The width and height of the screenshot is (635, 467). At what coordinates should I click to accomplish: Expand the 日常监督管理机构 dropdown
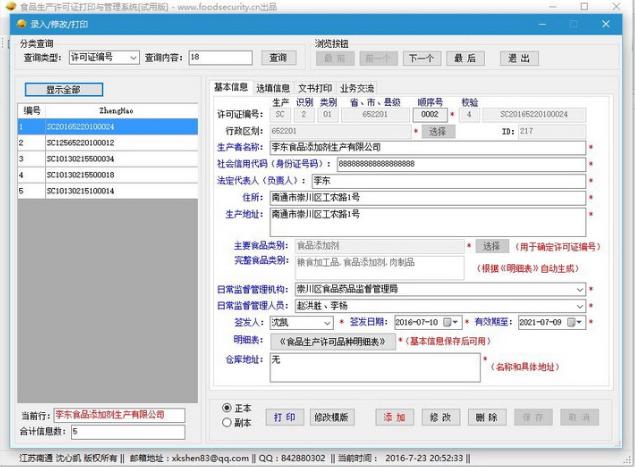click(580, 289)
